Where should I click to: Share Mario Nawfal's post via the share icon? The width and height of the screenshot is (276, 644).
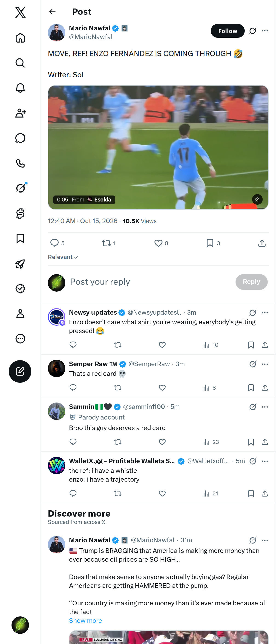click(x=262, y=243)
